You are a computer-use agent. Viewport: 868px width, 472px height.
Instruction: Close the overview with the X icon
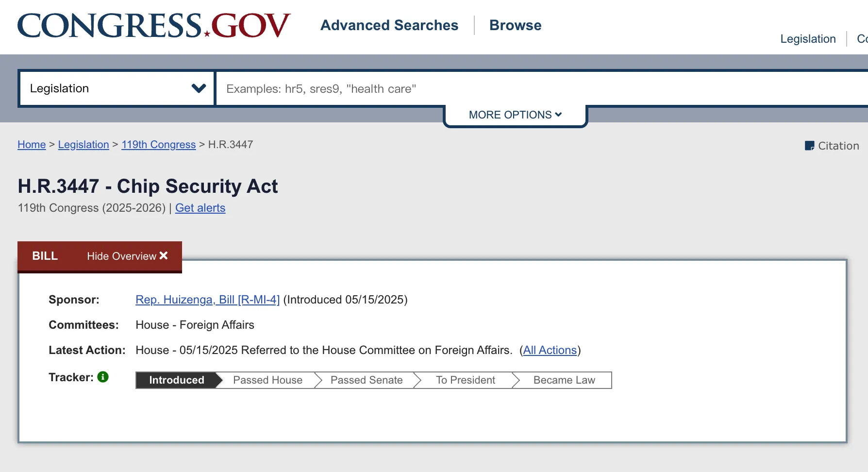click(164, 255)
